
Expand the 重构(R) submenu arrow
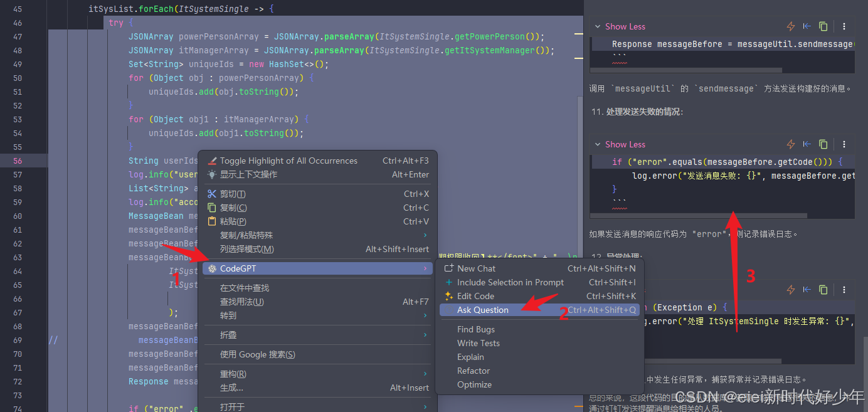[425, 374]
